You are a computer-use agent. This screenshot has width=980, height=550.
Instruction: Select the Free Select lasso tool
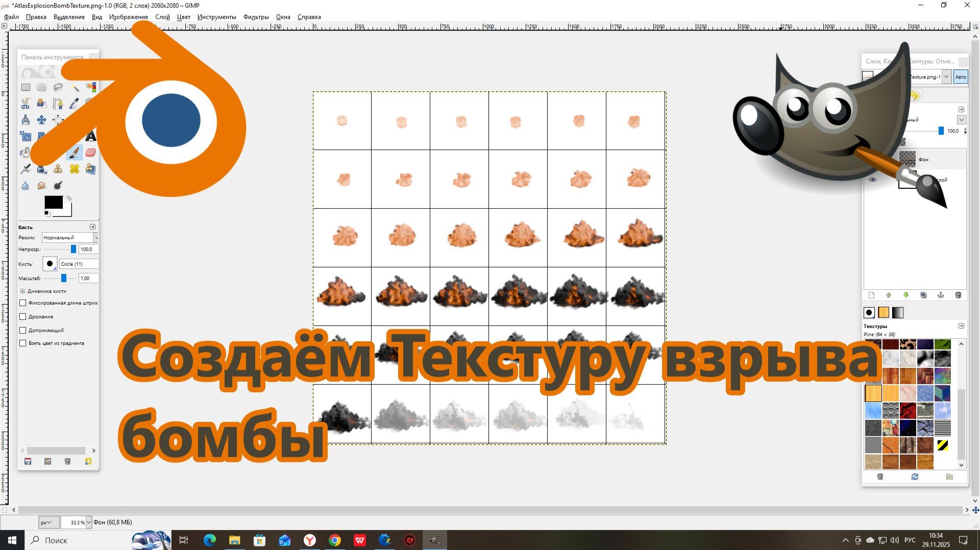[58, 87]
